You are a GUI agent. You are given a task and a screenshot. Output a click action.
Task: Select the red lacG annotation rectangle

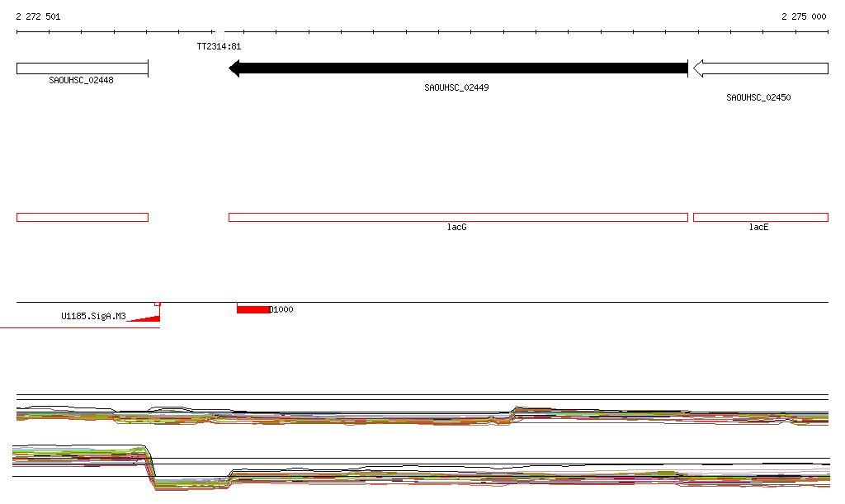(458, 218)
